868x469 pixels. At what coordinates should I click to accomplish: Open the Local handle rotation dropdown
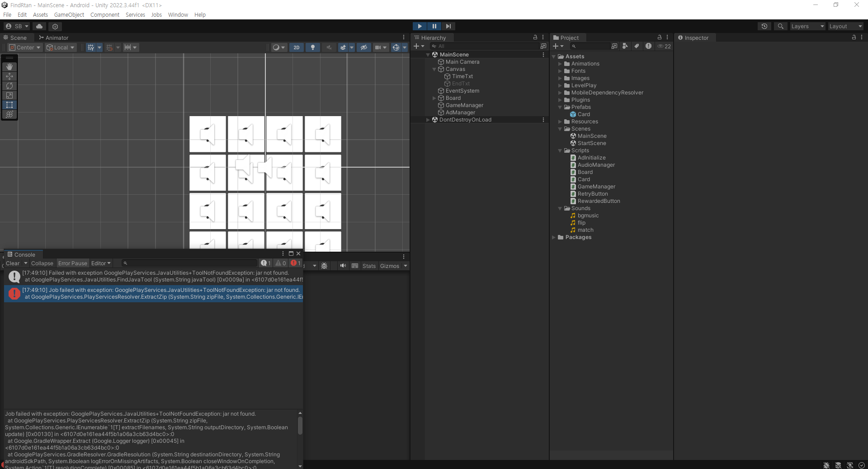60,47
